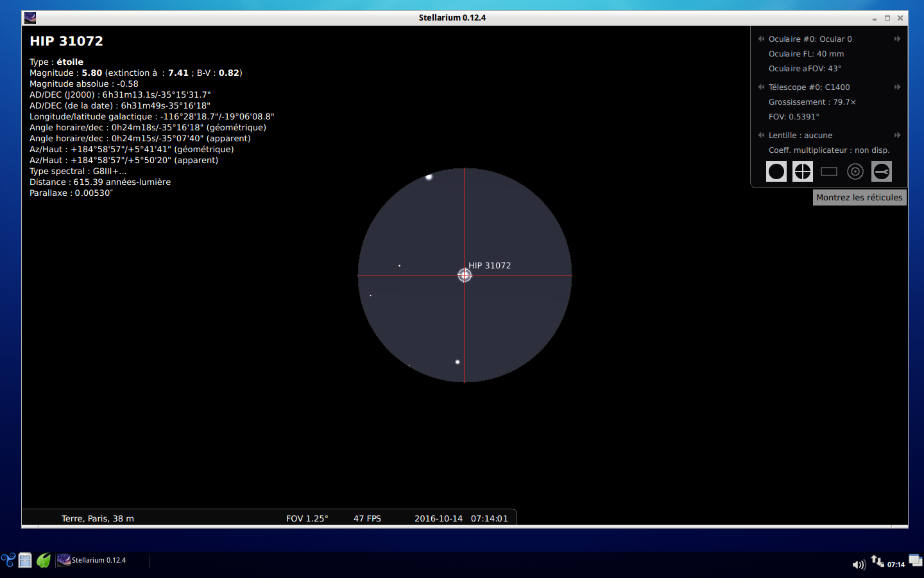
Task: Click the Grossissement : 79.7× value
Action: pos(812,102)
